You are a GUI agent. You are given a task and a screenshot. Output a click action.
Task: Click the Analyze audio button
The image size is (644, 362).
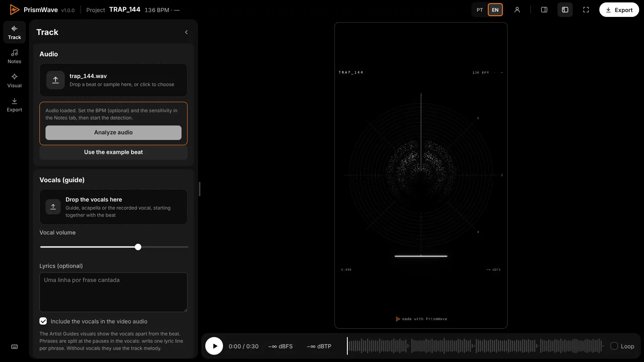114,133
